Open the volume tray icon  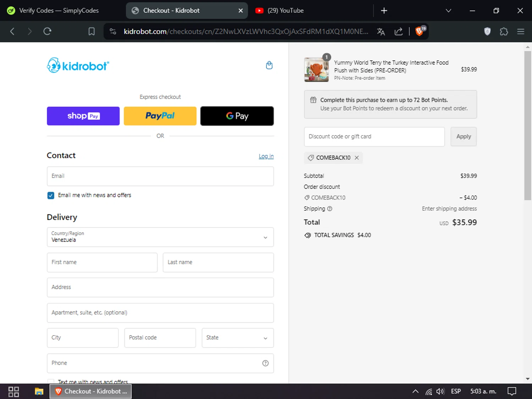point(440,392)
